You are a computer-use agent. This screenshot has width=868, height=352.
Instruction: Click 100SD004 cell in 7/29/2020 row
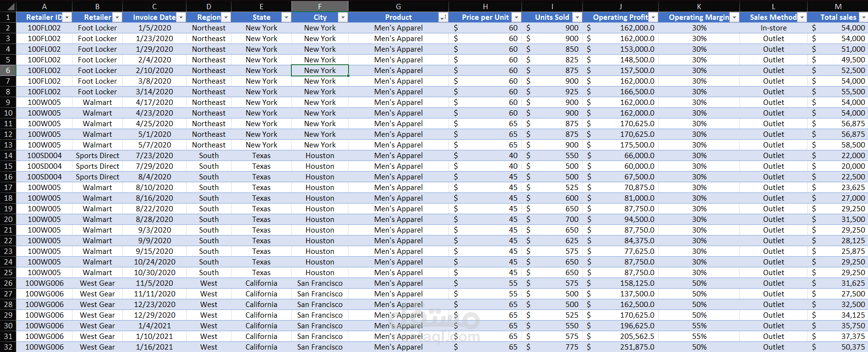pos(44,166)
